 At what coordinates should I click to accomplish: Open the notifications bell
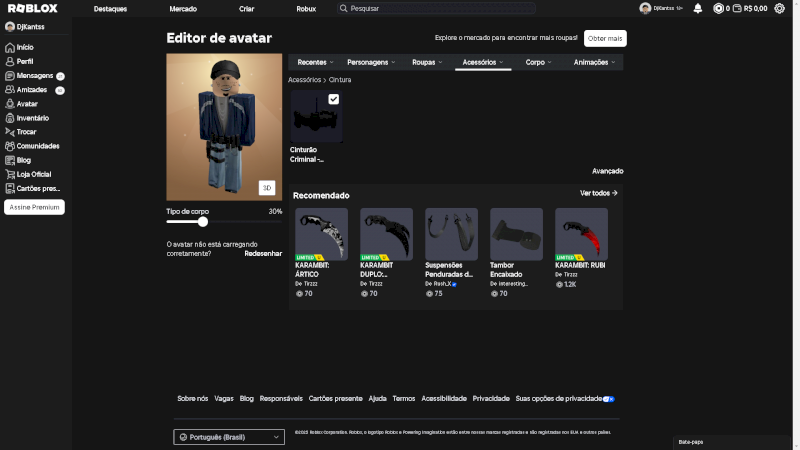tap(697, 9)
